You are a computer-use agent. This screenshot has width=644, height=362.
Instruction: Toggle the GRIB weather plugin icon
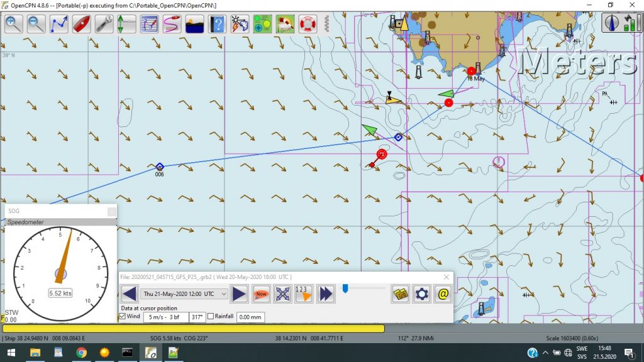pyautogui.click(x=240, y=24)
